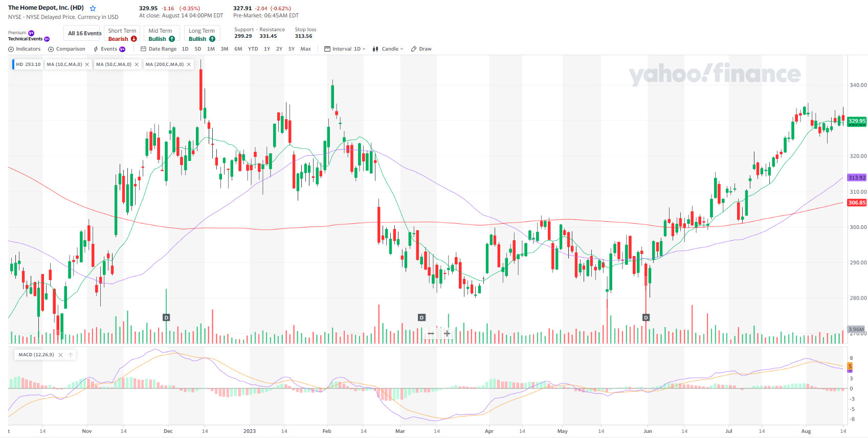
Task: Zoom out the chart with minus button
Action: tap(431, 334)
